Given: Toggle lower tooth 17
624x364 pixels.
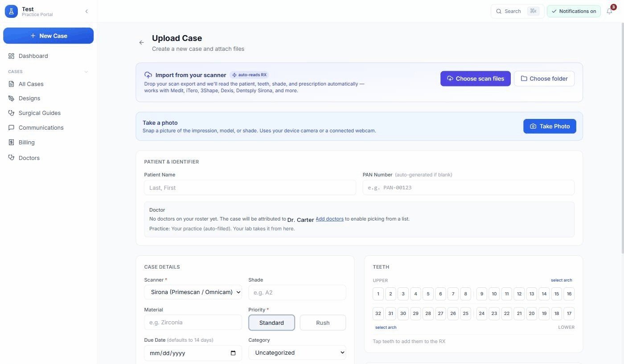Looking at the screenshot, I should pyautogui.click(x=569, y=313).
